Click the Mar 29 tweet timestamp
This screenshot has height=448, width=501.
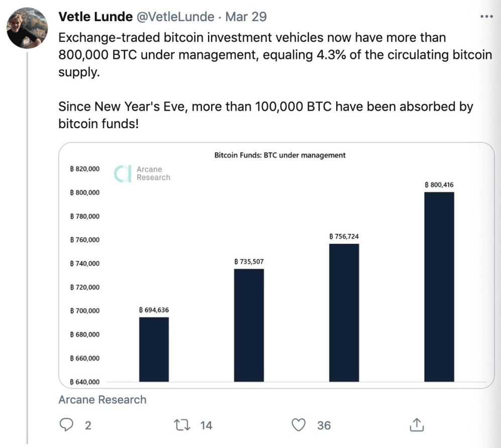pos(246,17)
